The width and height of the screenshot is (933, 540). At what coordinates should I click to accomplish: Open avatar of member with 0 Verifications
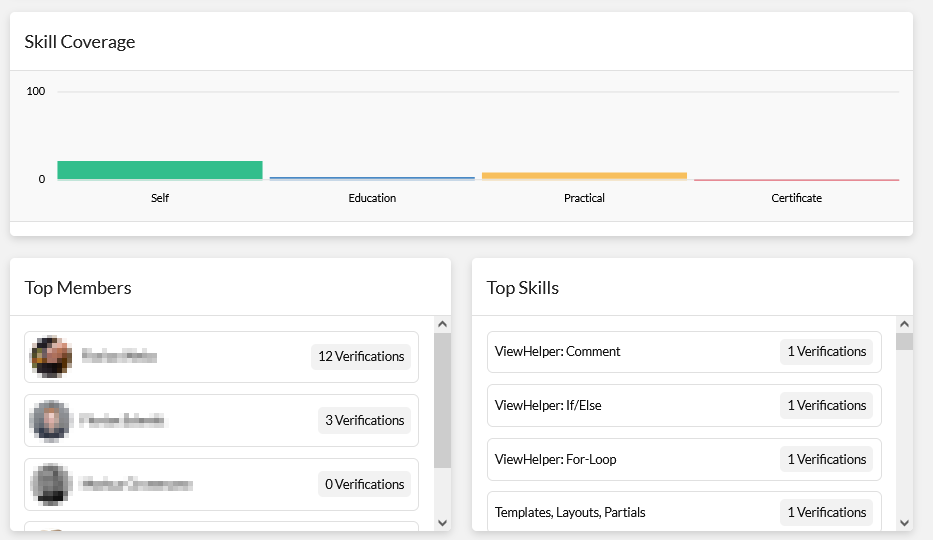(51, 484)
